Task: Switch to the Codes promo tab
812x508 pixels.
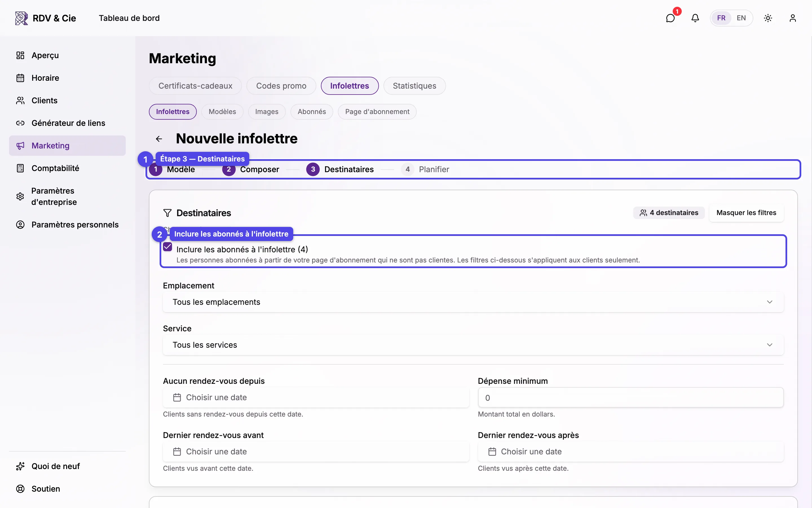Action: coord(281,86)
